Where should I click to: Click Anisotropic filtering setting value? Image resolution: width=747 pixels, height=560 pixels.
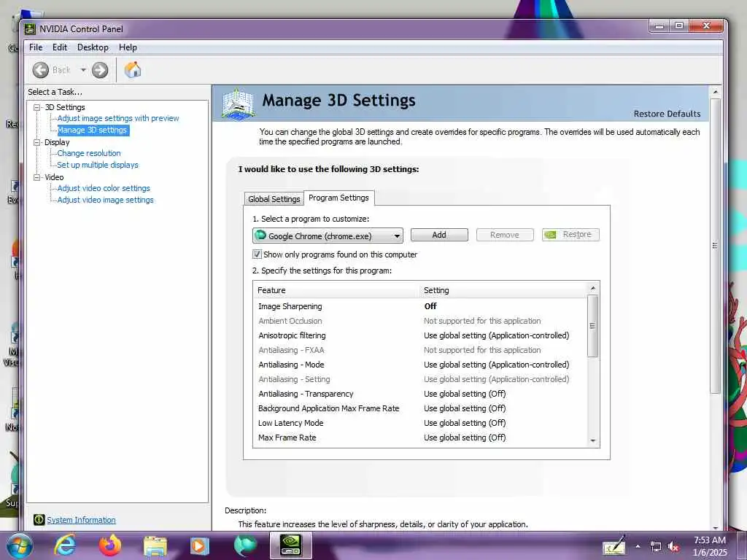(496, 335)
